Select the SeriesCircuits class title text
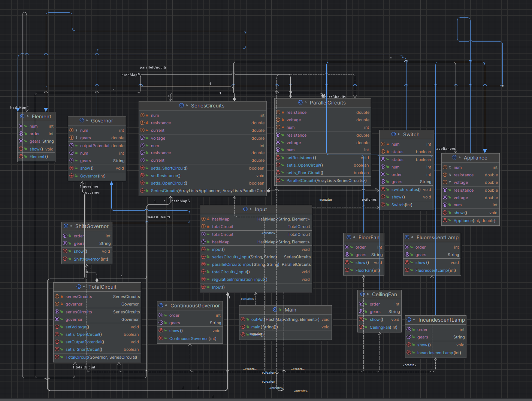Image resolution: width=532 pixels, height=401 pixels. (208, 106)
